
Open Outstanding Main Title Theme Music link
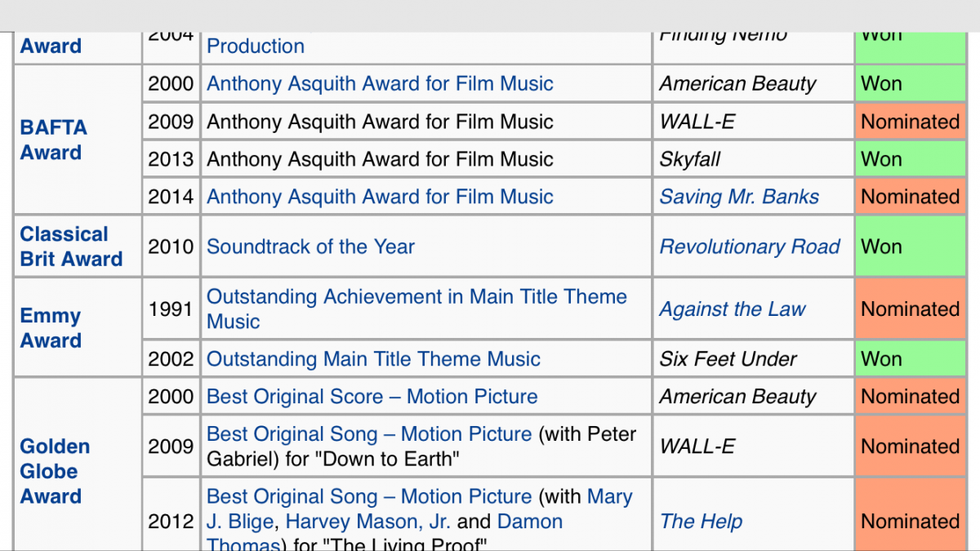click(373, 359)
